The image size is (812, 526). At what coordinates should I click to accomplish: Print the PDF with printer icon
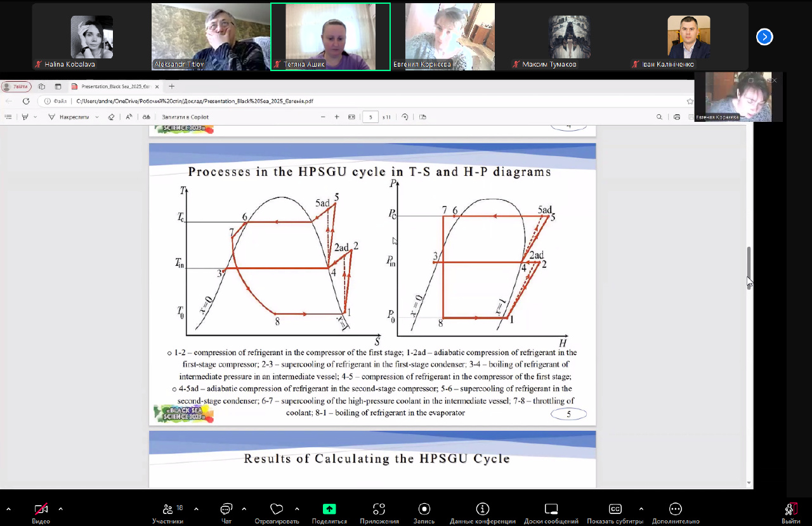tap(677, 117)
